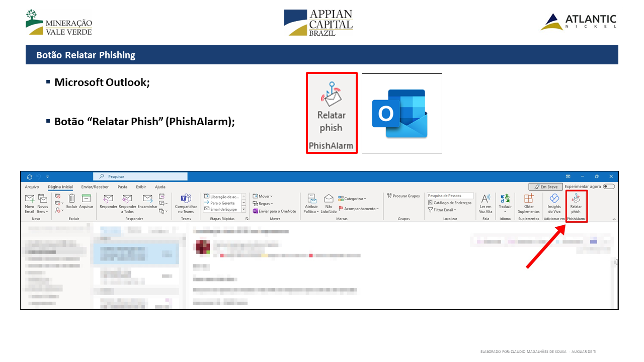The width and height of the screenshot is (644, 362).
Task: Select Liberação de ac... quick step
Action: click(222, 197)
